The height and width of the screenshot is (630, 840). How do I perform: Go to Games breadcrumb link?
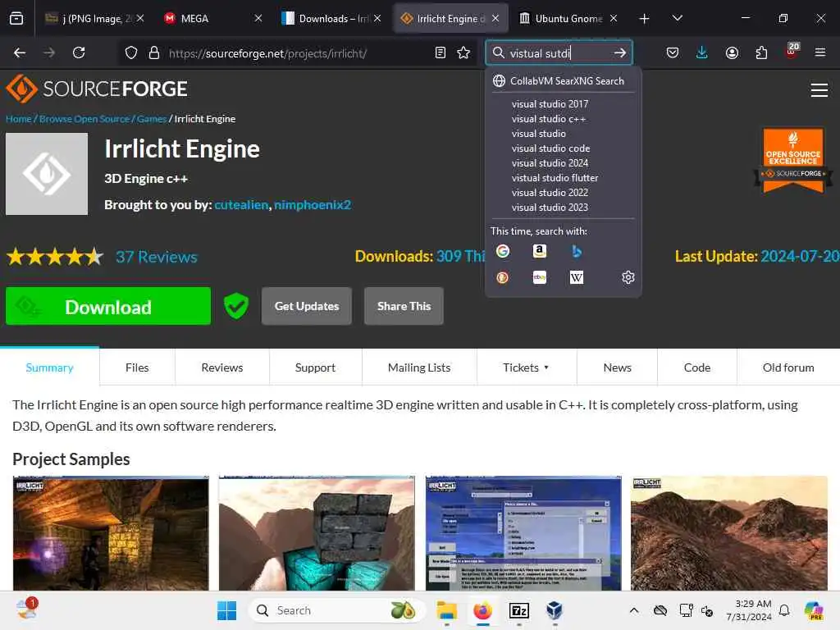coord(152,119)
